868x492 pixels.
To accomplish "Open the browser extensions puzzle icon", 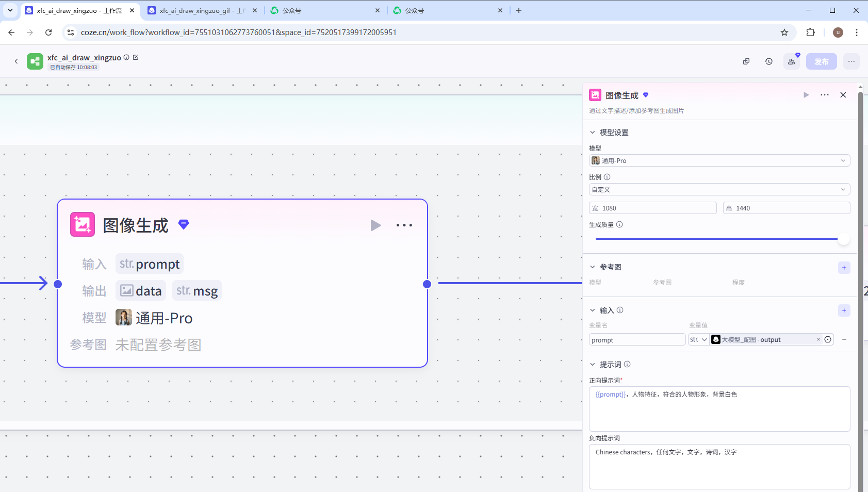I will [810, 32].
